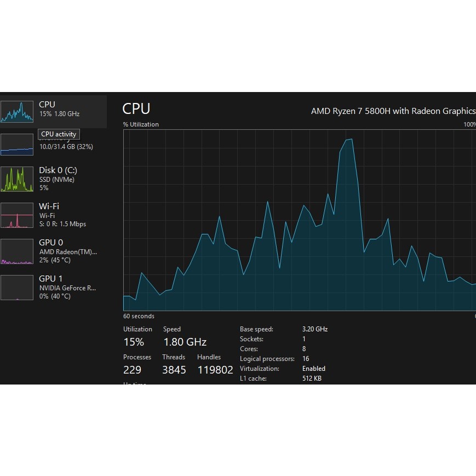Click the main CPU utilization graph
The image size is (476, 476).
300,220
